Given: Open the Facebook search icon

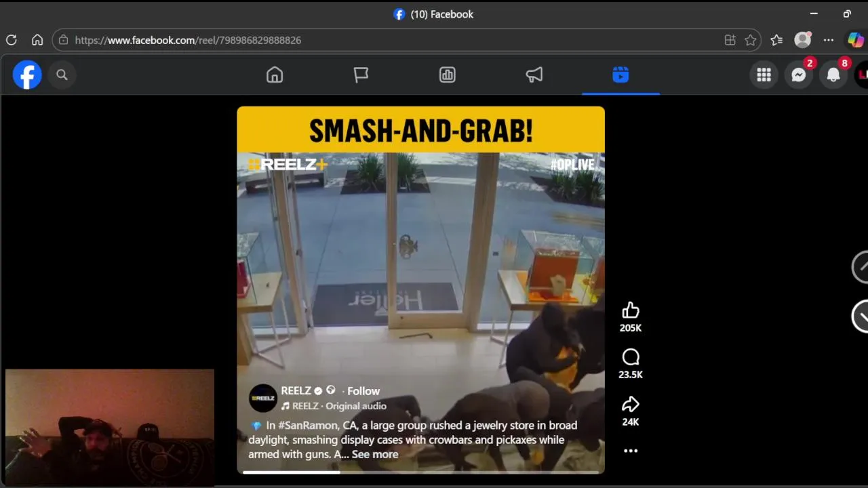Looking at the screenshot, I should [62, 75].
